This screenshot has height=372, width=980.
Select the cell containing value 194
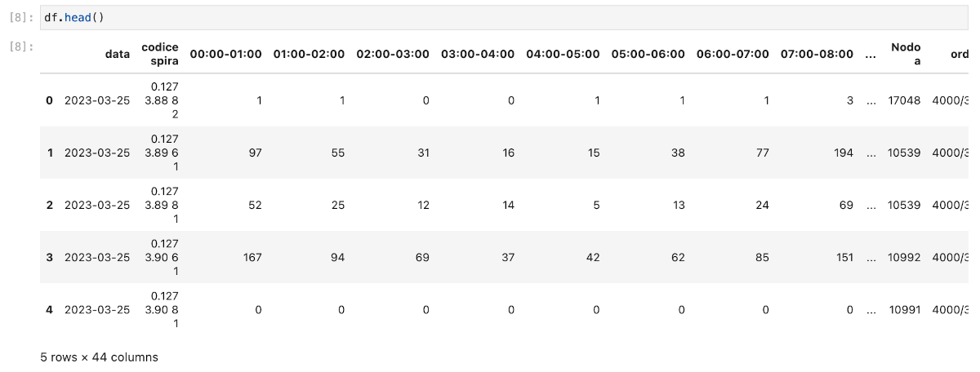(x=842, y=153)
